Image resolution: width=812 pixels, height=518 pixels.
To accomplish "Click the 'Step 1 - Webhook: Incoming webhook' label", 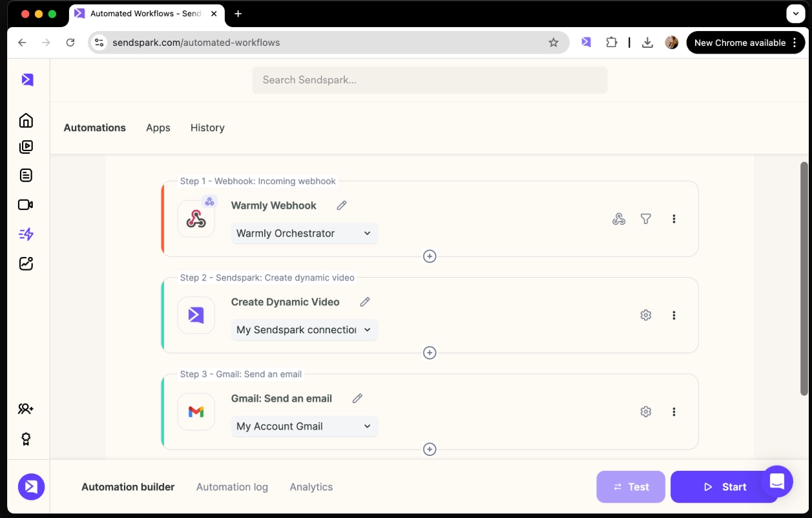I will (x=258, y=181).
